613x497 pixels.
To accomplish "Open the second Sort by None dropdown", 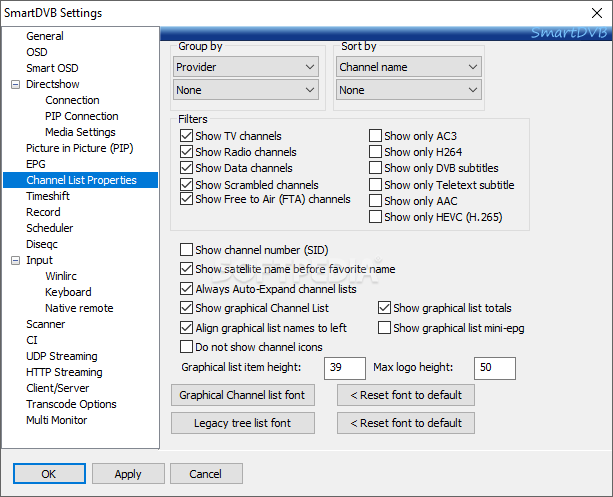I will pos(409,90).
